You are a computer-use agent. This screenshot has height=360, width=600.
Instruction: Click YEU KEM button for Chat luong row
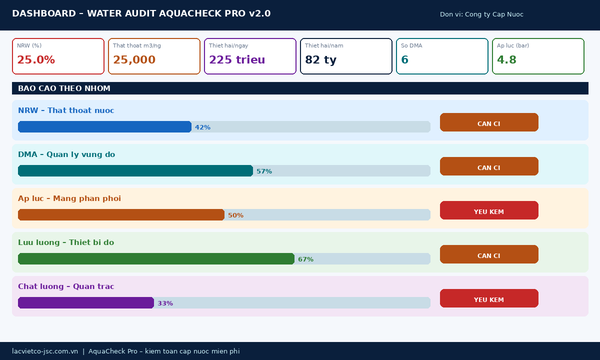489,298
